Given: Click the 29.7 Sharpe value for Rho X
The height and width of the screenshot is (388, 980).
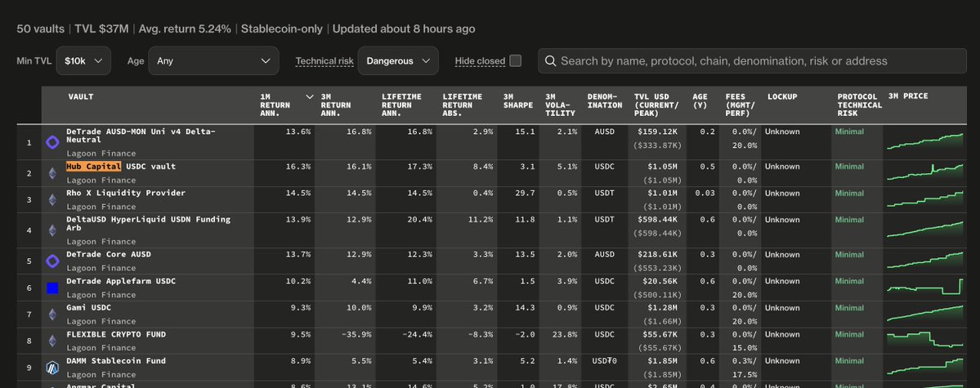Looking at the screenshot, I should pos(525,193).
